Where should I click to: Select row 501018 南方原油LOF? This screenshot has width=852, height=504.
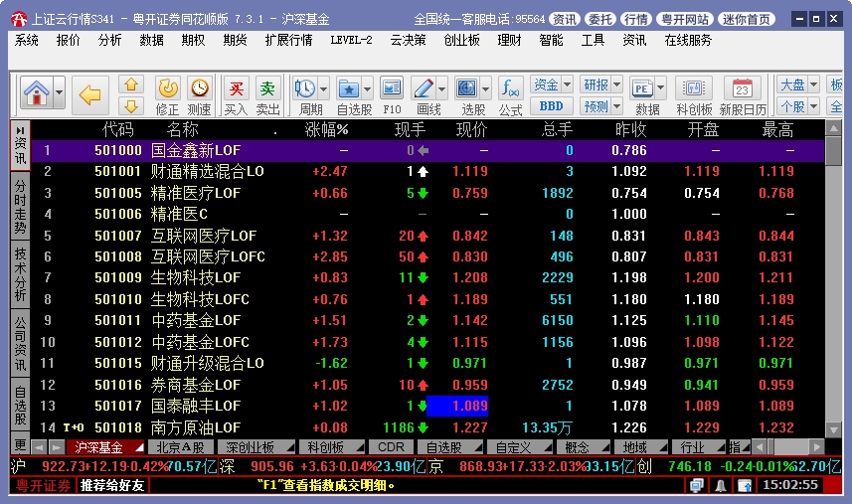(x=427, y=427)
